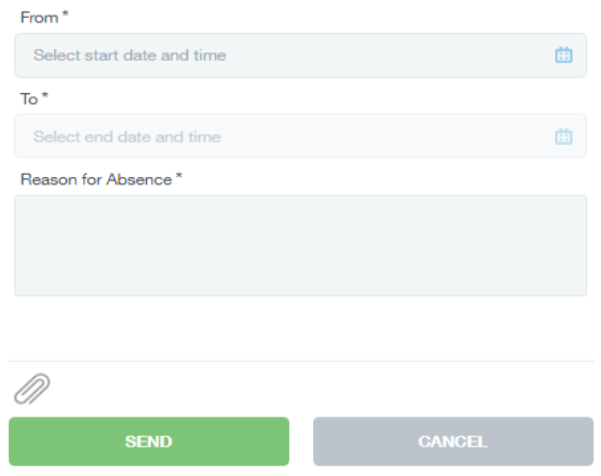
Task: Focus the Reason for Absence text area
Action: (300, 245)
